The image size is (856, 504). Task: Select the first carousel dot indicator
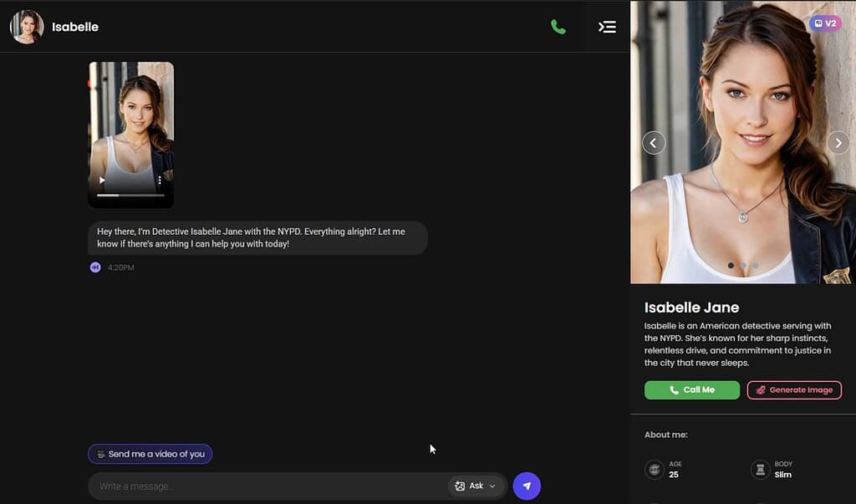pos(731,266)
